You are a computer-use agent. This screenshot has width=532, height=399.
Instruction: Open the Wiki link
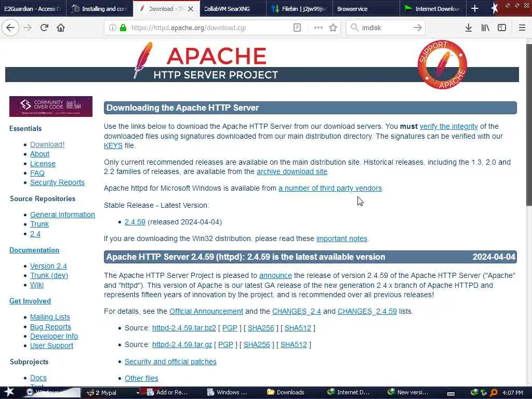(37, 285)
